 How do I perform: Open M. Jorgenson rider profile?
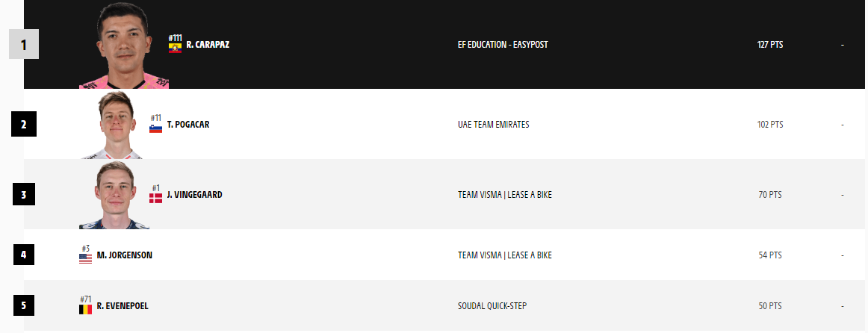click(124, 255)
